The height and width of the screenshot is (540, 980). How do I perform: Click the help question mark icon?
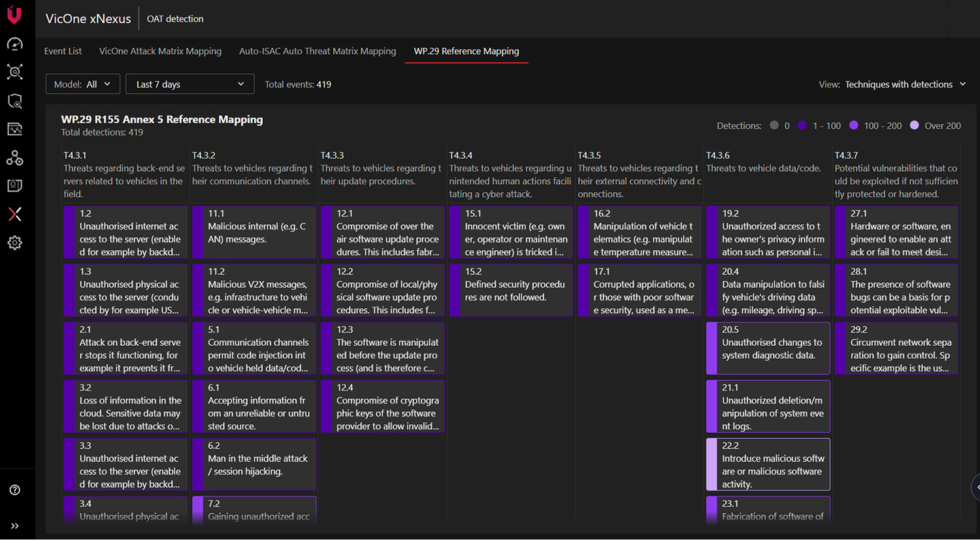(14, 490)
